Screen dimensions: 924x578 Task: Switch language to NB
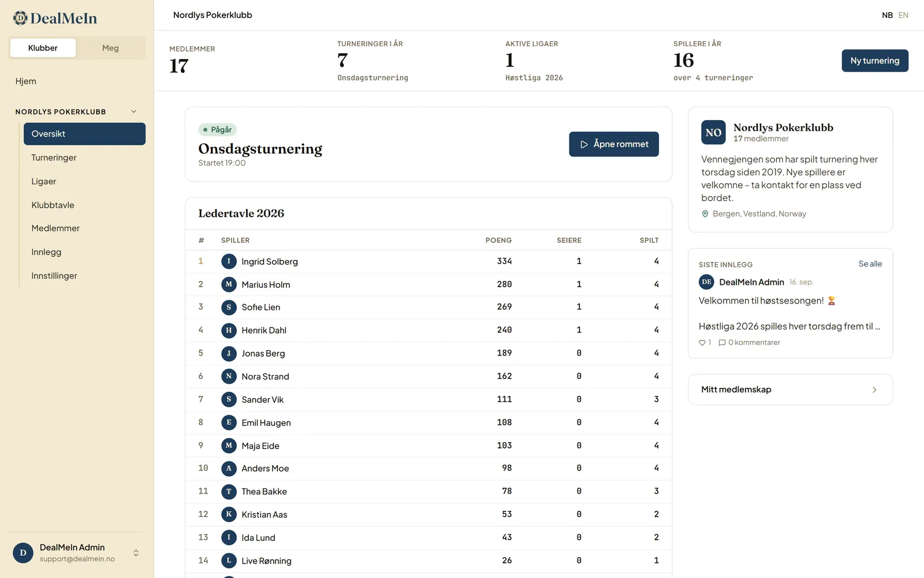[x=887, y=15]
